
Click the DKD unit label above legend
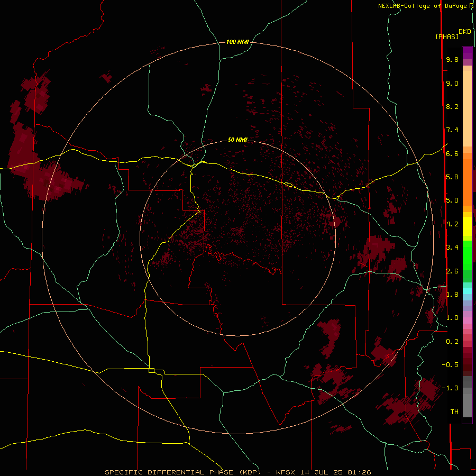pyautogui.click(x=465, y=32)
